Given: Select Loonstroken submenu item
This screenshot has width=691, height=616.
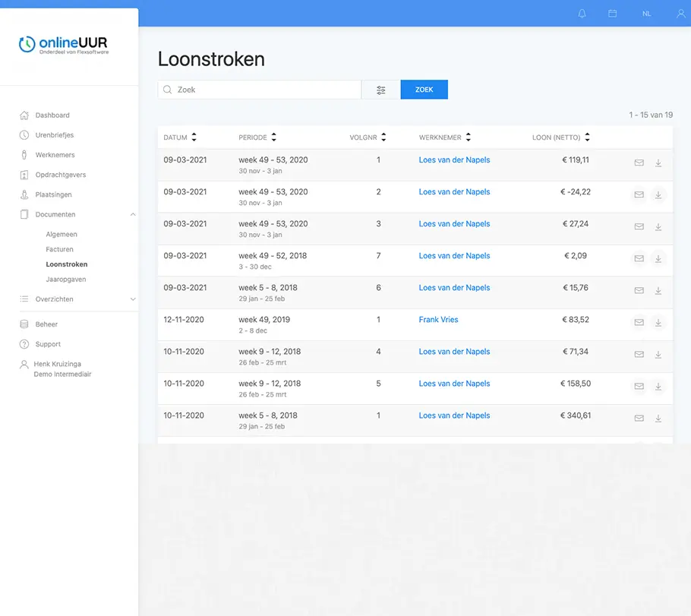Looking at the screenshot, I should coord(67,264).
